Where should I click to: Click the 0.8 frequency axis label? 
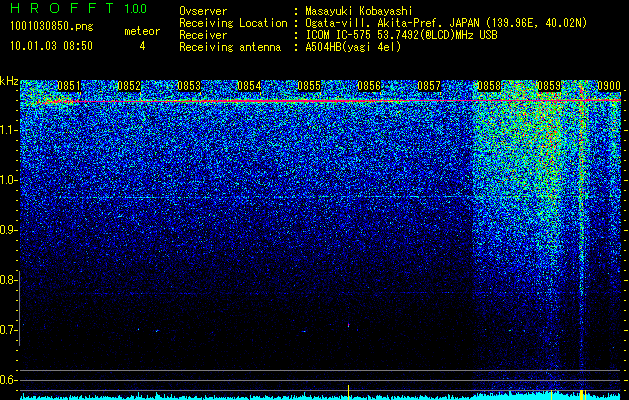(7, 280)
